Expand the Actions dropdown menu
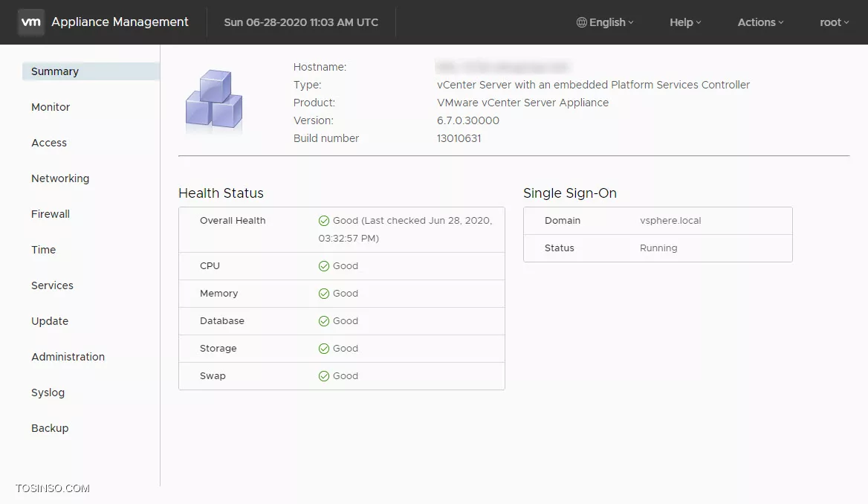Viewport: 868px width, 504px height. pyautogui.click(x=760, y=22)
